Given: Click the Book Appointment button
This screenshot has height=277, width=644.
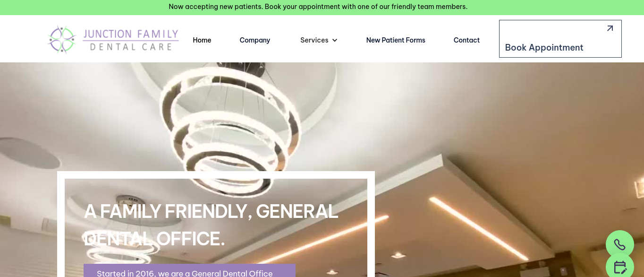Looking at the screenshot, I should click(560, 39).
